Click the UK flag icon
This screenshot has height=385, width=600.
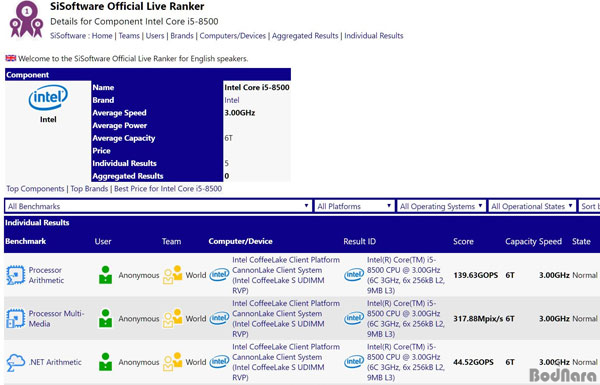11,58
